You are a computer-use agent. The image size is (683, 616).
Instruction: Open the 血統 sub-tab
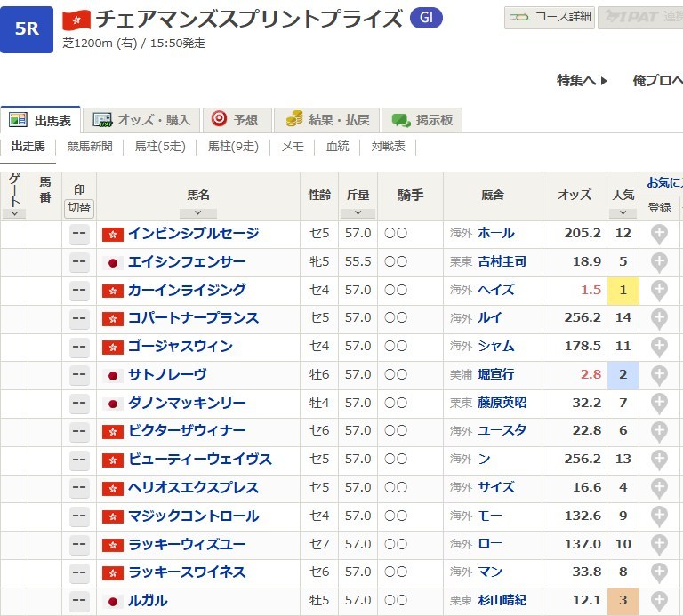pyautogui.click(x=338, y=147)
